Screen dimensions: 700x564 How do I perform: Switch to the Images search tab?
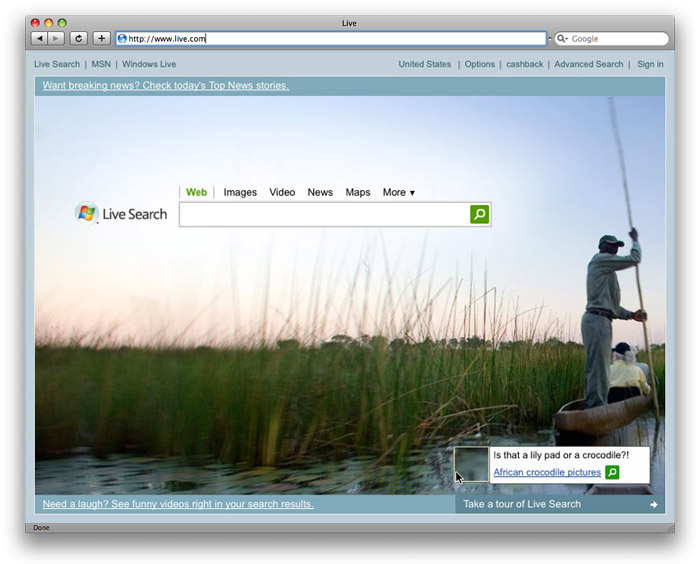(x=240, y=192)
